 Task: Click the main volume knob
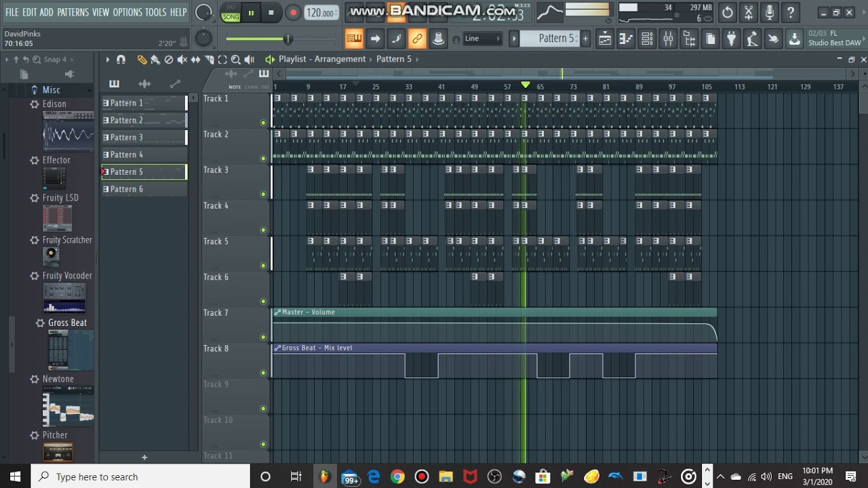coord(203,12)
